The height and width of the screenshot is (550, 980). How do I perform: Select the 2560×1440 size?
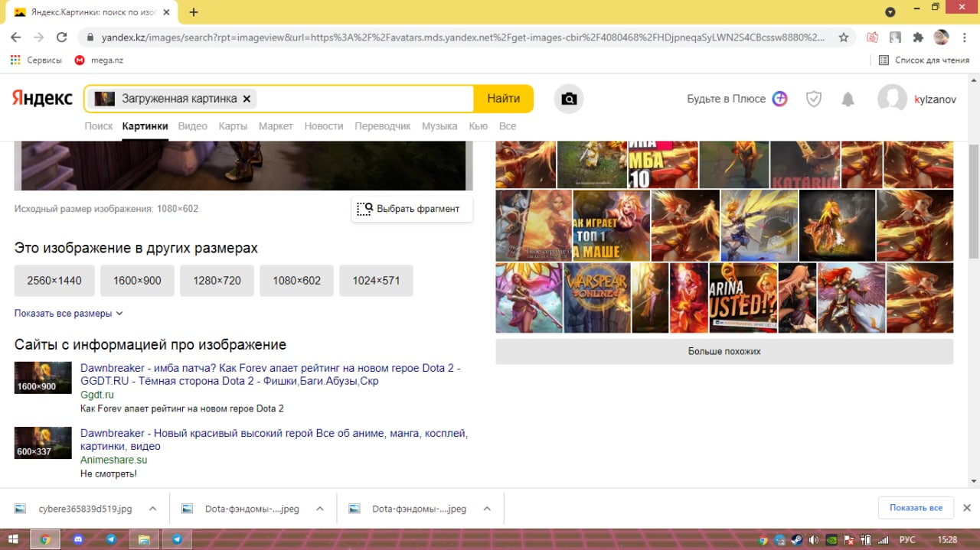[54, 281]
